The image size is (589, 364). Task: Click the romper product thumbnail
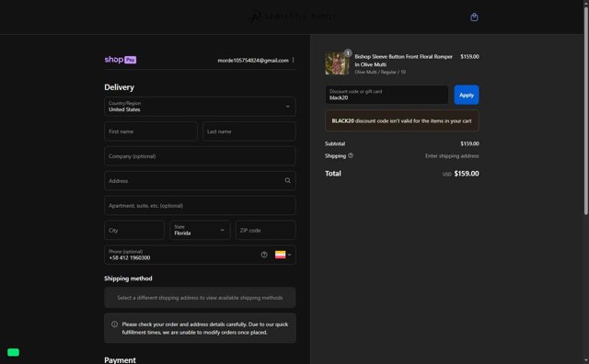[x=337, y=63]
